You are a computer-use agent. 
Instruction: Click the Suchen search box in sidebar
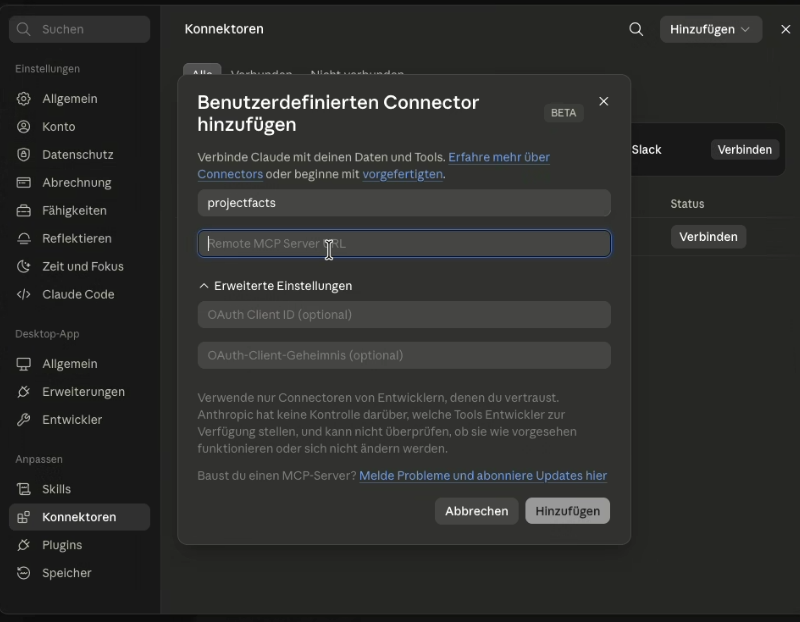pyautogui.click(x=80, y=29)
